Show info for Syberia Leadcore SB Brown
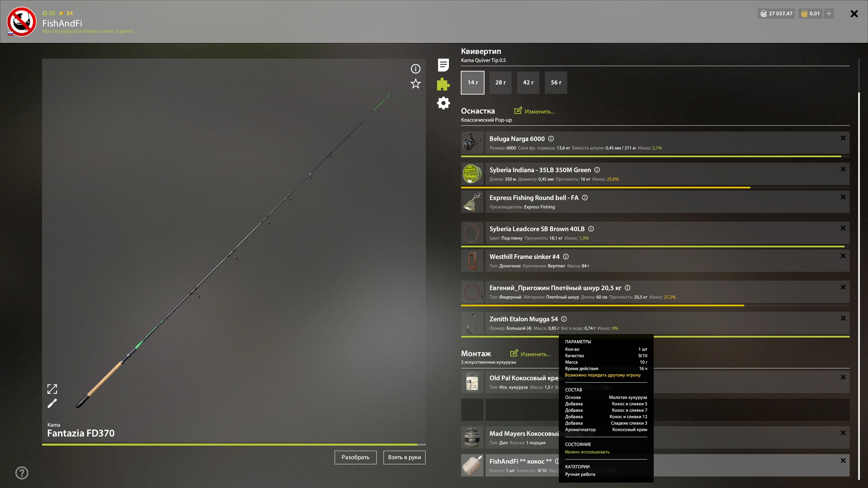This screenshot has width=868, height=488. 591,229
